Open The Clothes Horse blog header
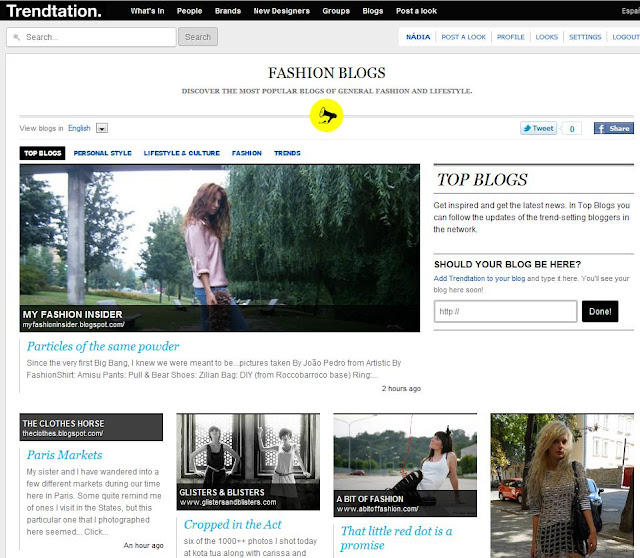640x558 pixels. click(x=91, y=427)
